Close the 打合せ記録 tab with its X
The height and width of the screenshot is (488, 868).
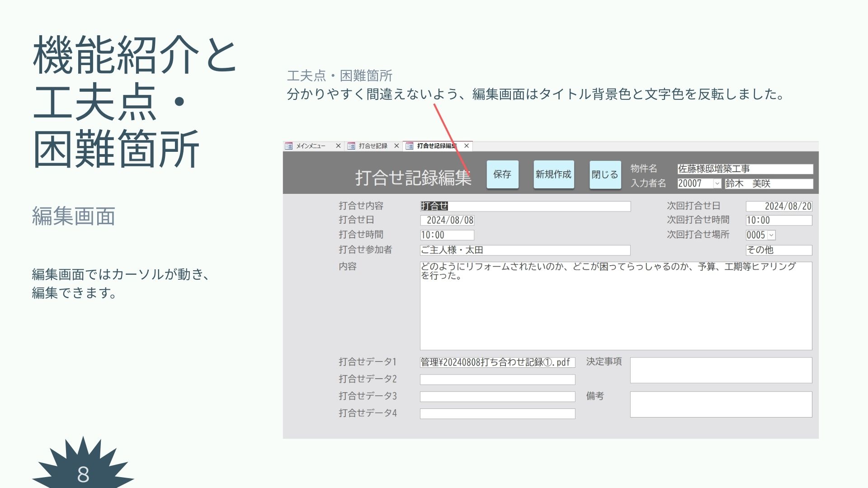pyautogui.click(x=396, y=146)
